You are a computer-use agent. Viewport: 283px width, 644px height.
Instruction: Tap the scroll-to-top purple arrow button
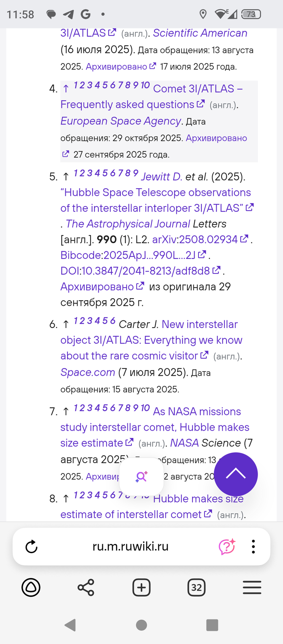236,474
